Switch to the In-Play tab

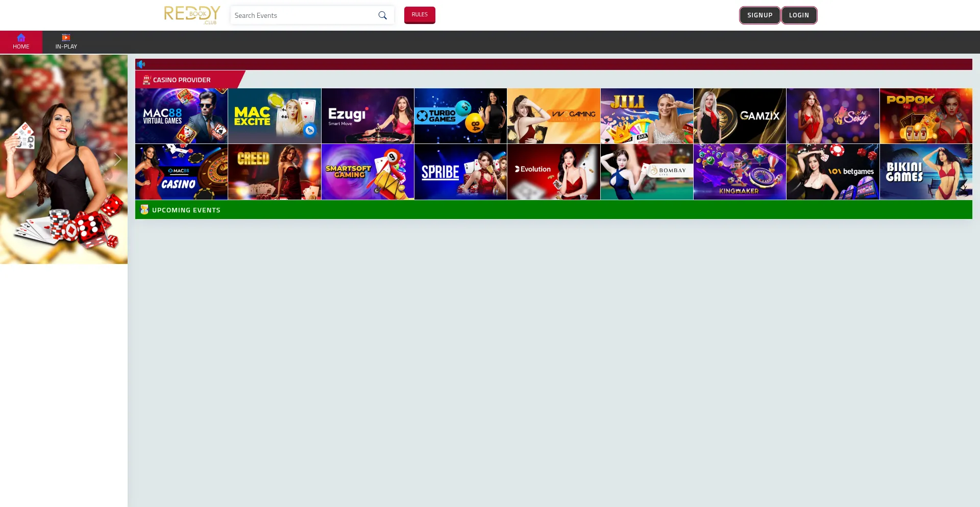click(66, 42)
